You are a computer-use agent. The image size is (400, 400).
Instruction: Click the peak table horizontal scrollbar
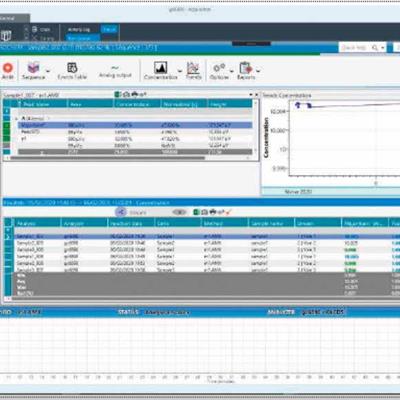(x=107, y=158)
